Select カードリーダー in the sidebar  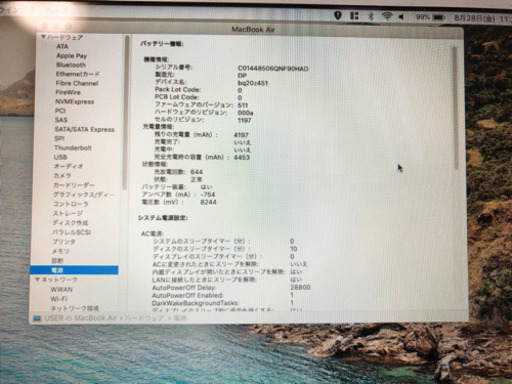[x=74, y=185]
